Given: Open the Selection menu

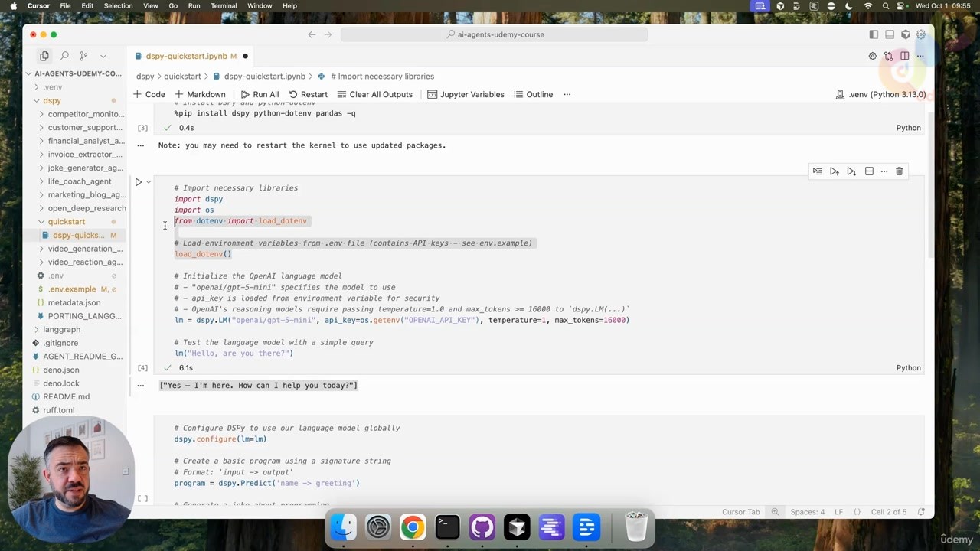Looking at the screenshot, I should pos(118,6).
